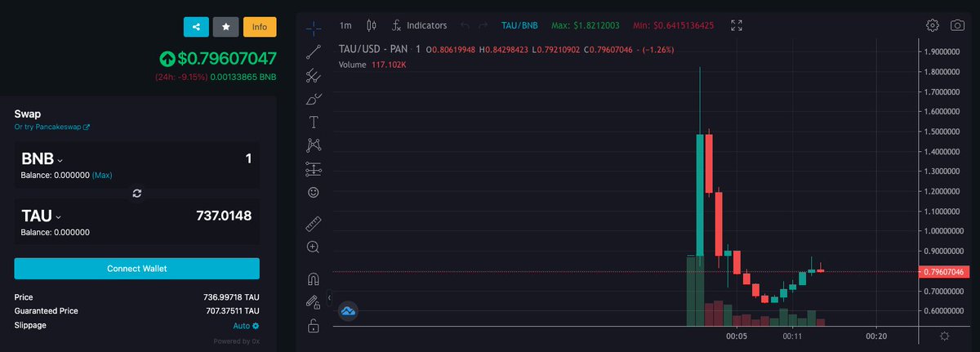
Task: Click the Price value 736.99718 TAU
Action: (x=231, y=297)
